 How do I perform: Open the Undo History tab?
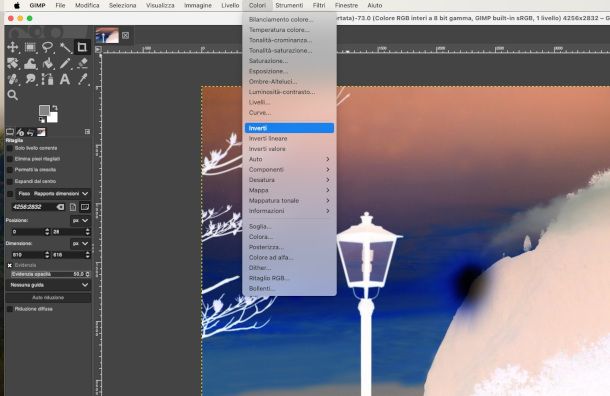(31, 132)
